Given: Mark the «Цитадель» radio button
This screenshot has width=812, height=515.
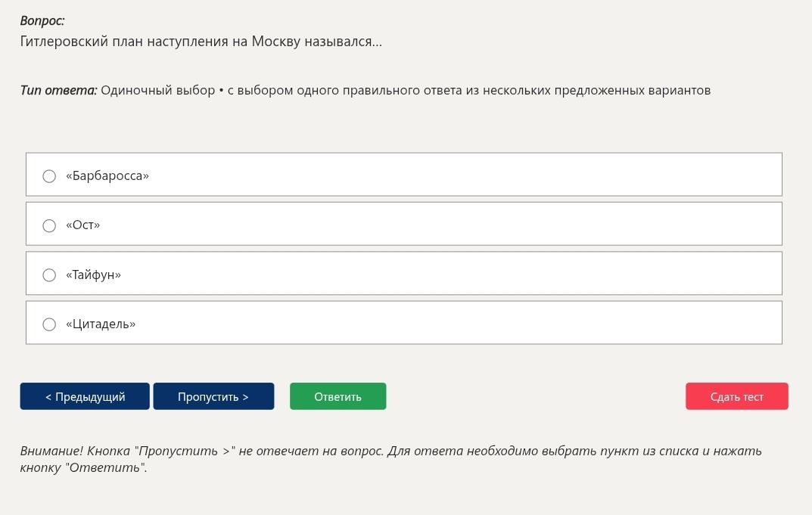Looking at the screenshot, I should 49,324.
